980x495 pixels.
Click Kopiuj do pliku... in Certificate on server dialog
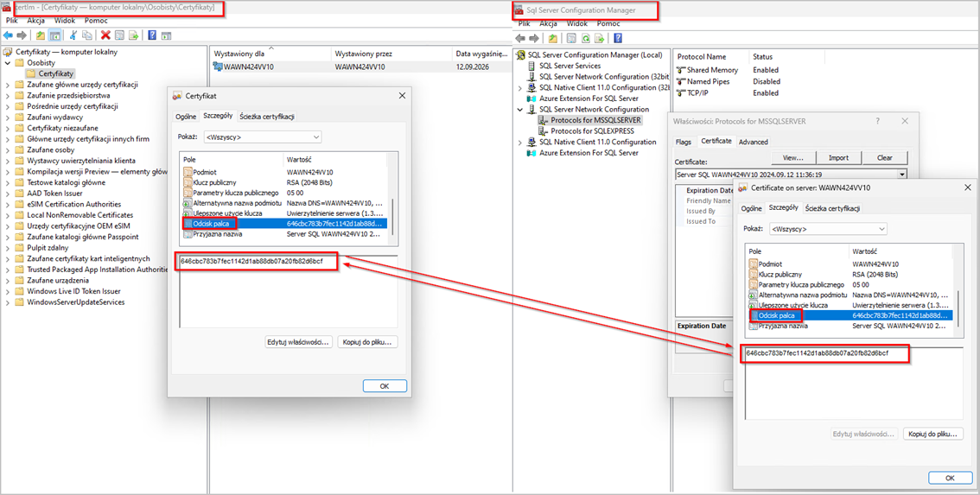[933, 434]
